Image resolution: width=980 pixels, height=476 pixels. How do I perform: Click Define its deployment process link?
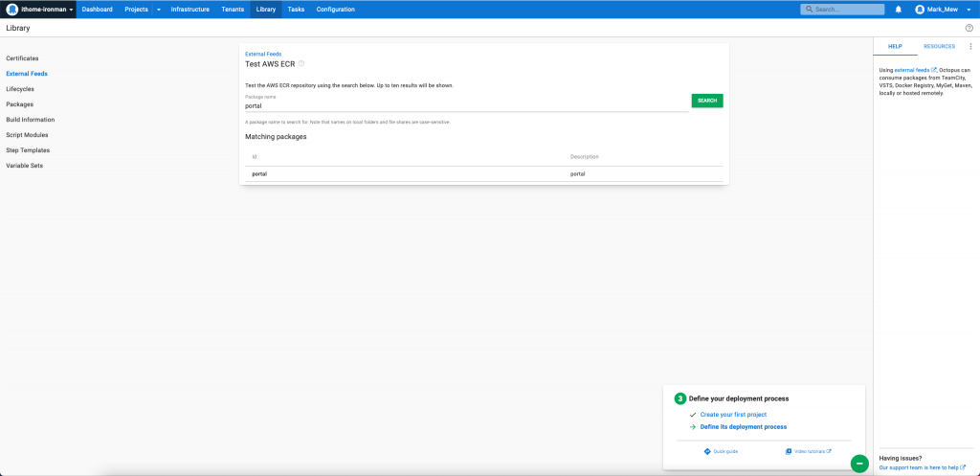click(743, 426)
